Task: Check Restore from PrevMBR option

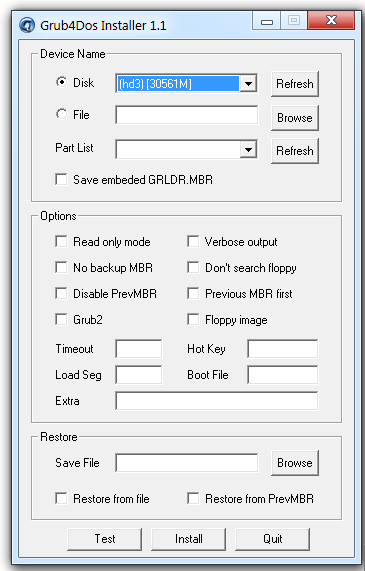Action: pos(193,498)
